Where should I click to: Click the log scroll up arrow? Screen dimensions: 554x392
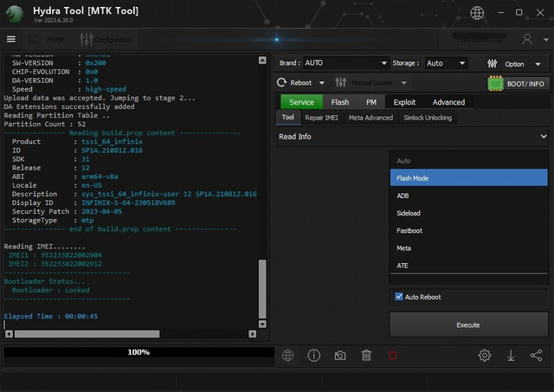262,60
